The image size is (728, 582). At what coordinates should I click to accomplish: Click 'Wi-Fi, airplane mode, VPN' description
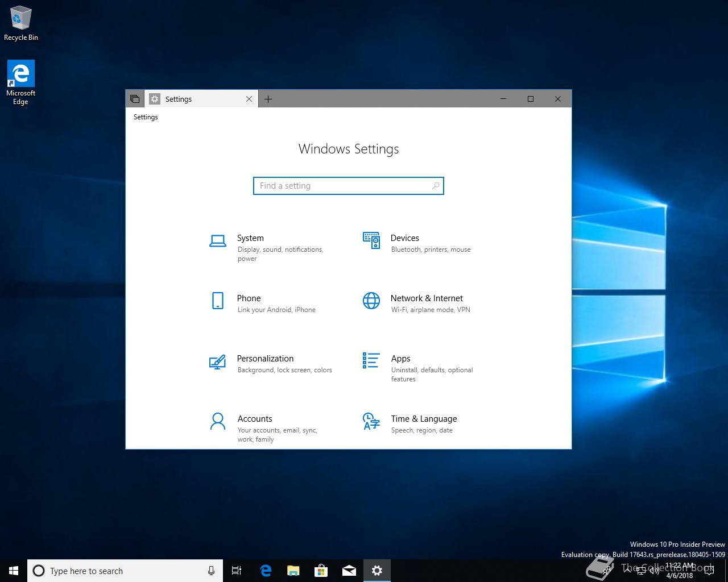431,310
